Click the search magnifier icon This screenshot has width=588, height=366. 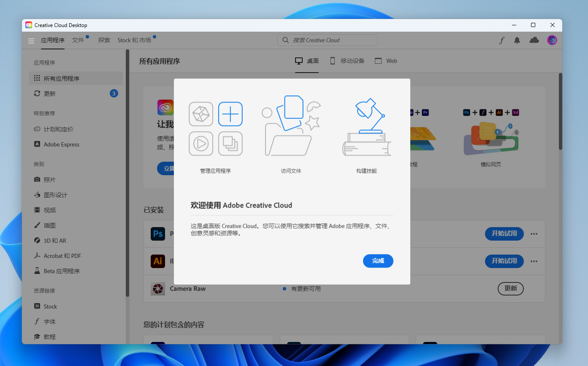tap(286, 40)
